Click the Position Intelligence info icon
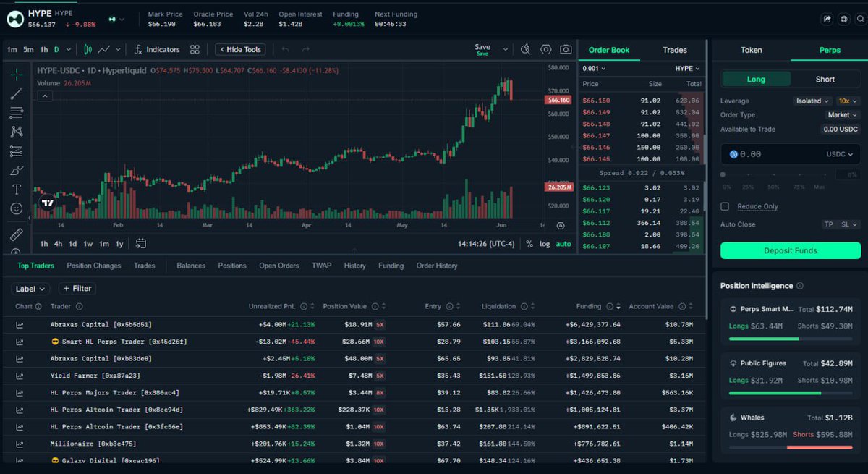This screenshot has width=868, height=474. tap(800, 286)
